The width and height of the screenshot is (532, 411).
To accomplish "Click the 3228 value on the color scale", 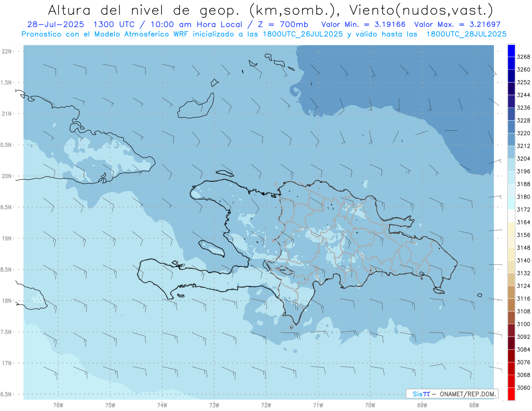I will (524, 120).
